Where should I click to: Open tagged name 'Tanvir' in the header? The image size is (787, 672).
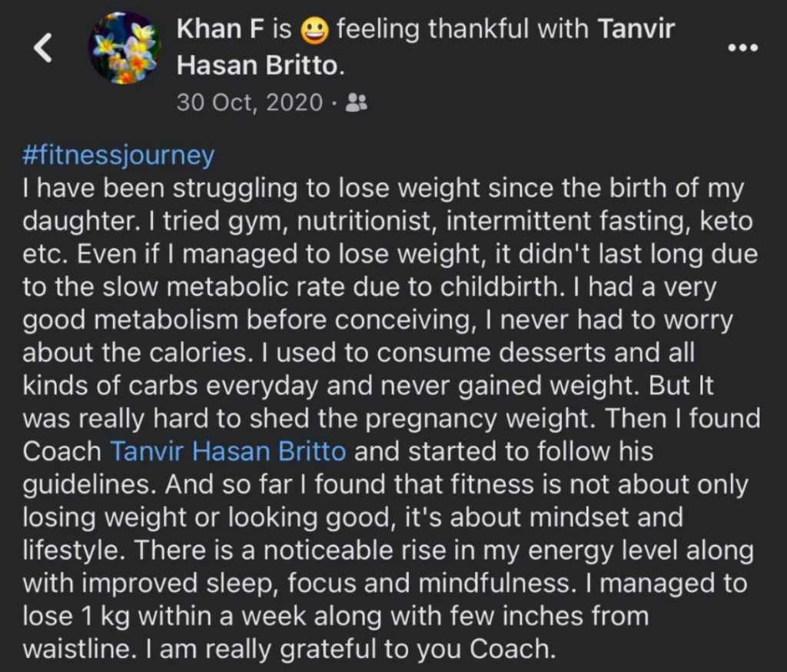coord(636,28)
